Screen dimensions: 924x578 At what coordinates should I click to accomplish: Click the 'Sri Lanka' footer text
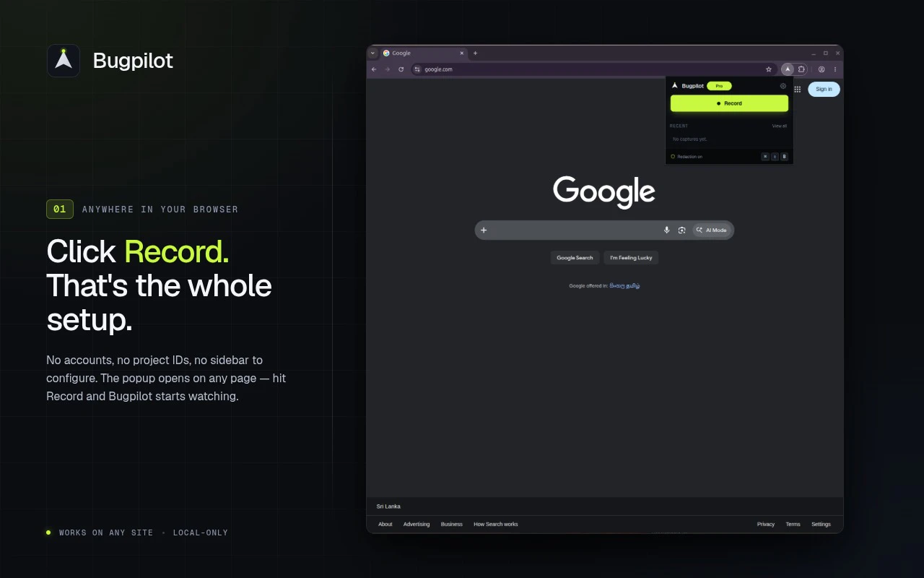(x=388, y=506)
